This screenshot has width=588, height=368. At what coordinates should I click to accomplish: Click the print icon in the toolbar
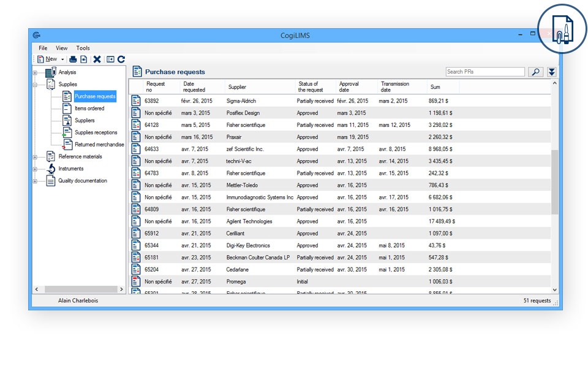(73, 59)
